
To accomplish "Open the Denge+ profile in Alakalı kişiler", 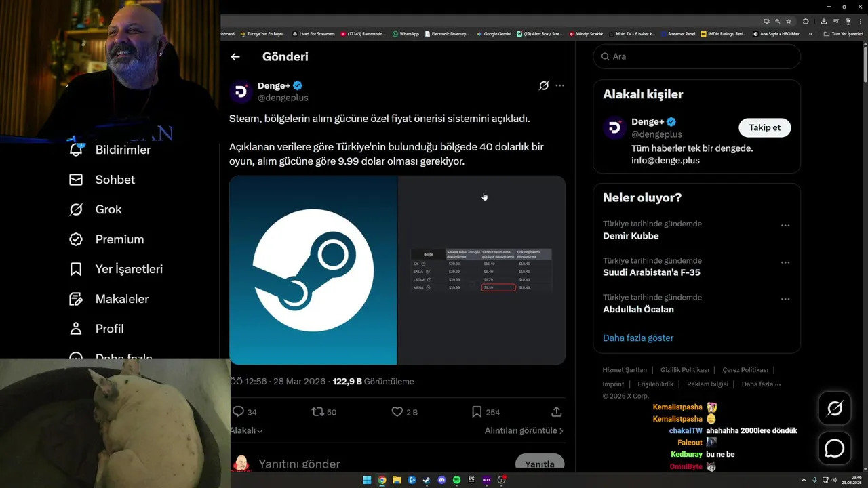I will (x=648, y=122).
